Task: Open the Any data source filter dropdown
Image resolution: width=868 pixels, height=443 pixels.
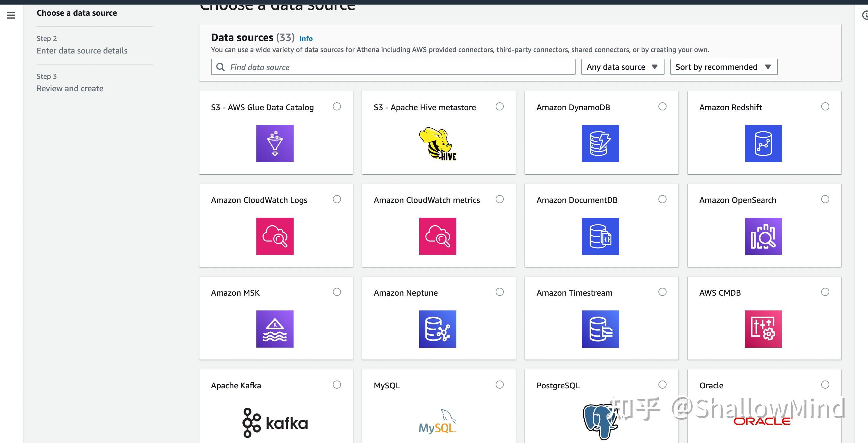Action: click(622, 67)
